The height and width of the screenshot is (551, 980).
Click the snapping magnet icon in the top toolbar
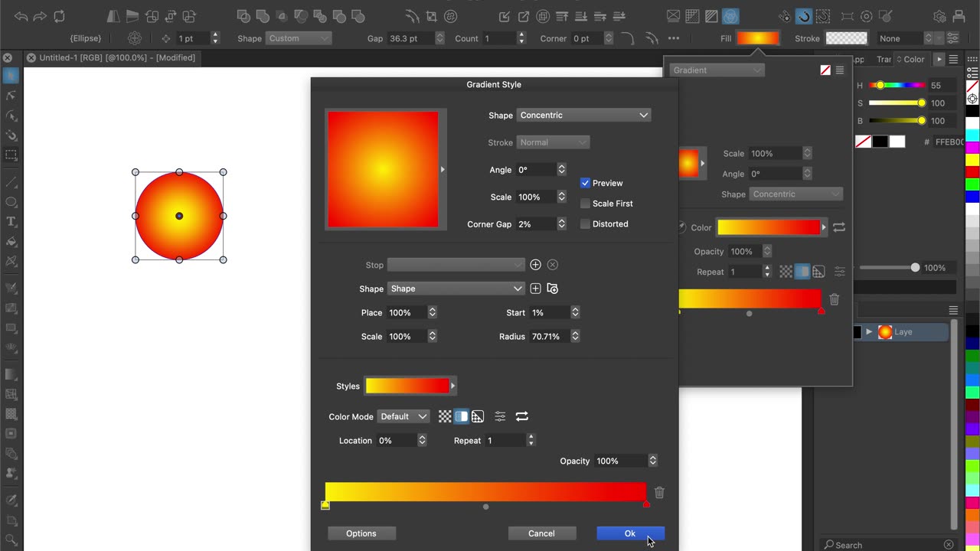click(x=804, y=16)
